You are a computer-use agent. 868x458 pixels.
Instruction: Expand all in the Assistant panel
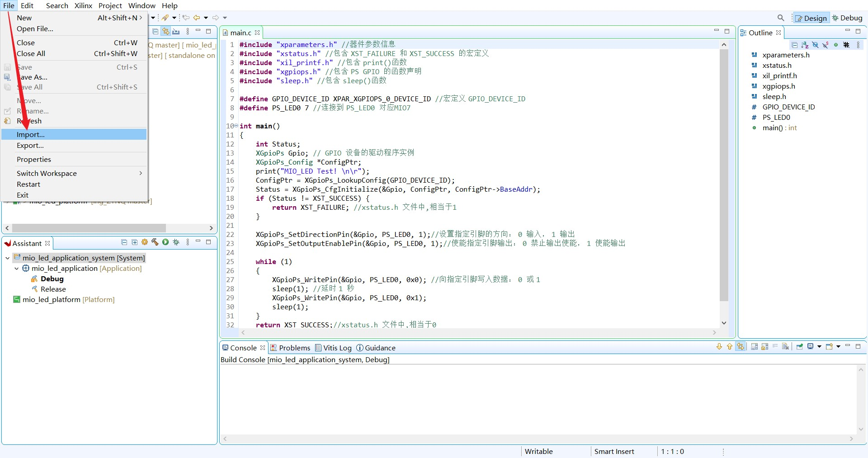click(135, 242)
